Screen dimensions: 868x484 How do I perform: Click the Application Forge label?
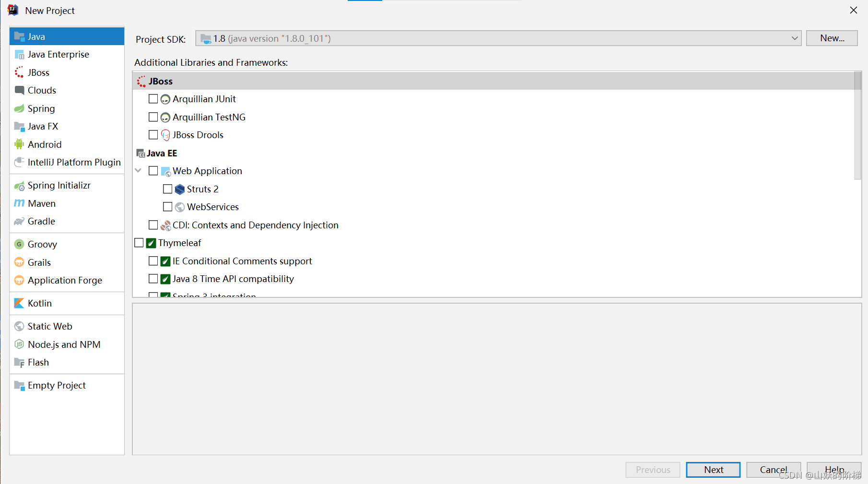pos(65,280)
